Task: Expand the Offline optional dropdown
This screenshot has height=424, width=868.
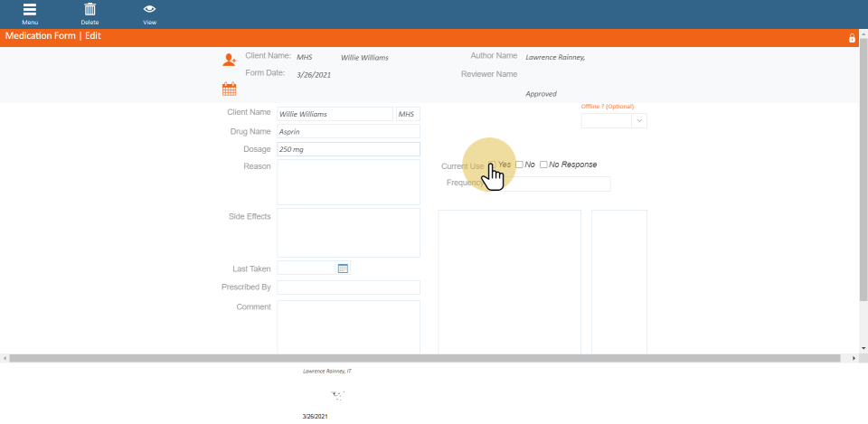Action: point(639,120)
